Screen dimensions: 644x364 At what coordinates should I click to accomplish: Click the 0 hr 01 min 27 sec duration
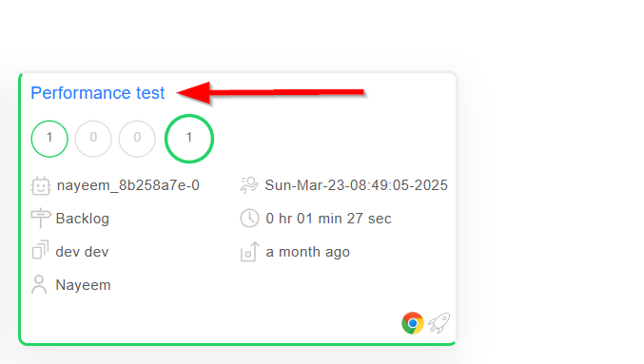click(328, 219)
